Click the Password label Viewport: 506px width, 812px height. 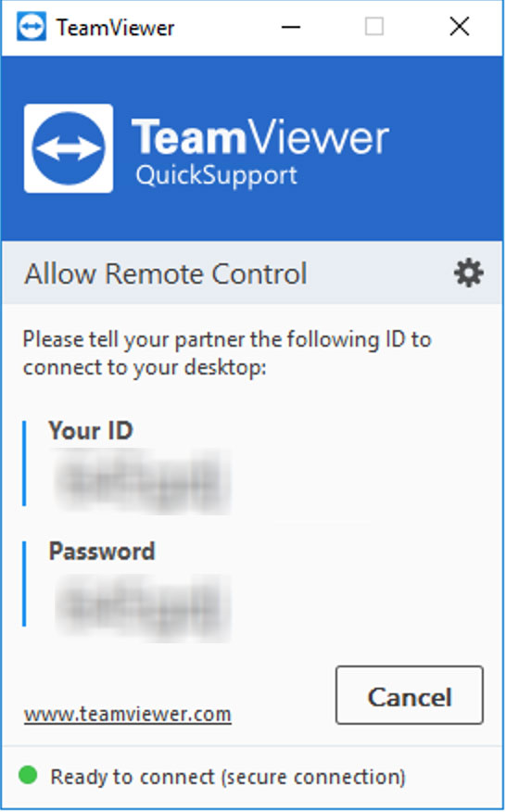tap(102, 551)
